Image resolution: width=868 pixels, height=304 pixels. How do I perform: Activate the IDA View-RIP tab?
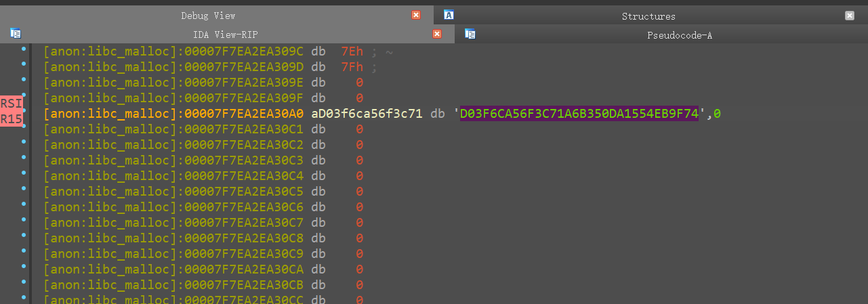tap(225, 35)
